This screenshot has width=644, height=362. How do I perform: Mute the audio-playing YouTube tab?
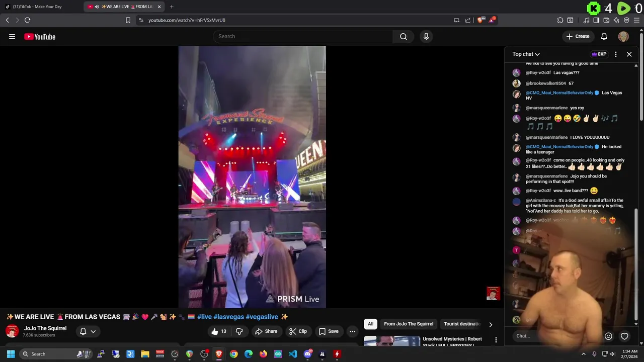point(97,7)
